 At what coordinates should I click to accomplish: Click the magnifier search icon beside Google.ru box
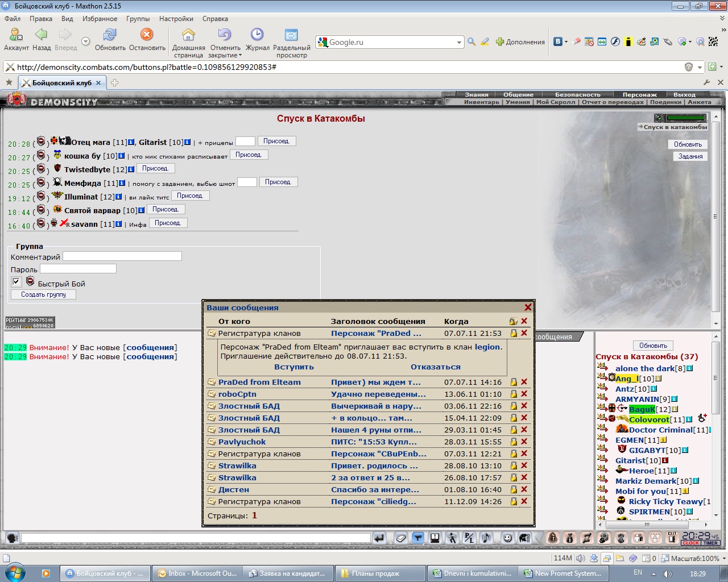(x=471, y=41)
